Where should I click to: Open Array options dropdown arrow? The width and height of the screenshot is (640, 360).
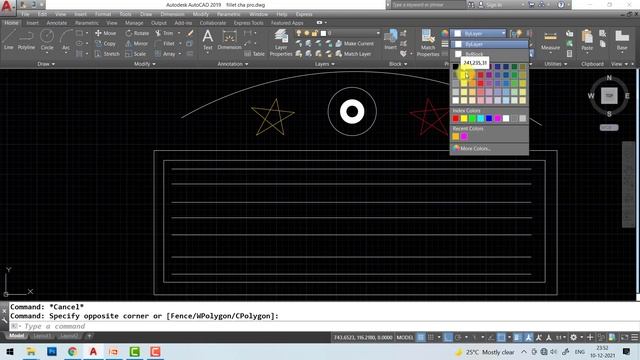point(180,54)
